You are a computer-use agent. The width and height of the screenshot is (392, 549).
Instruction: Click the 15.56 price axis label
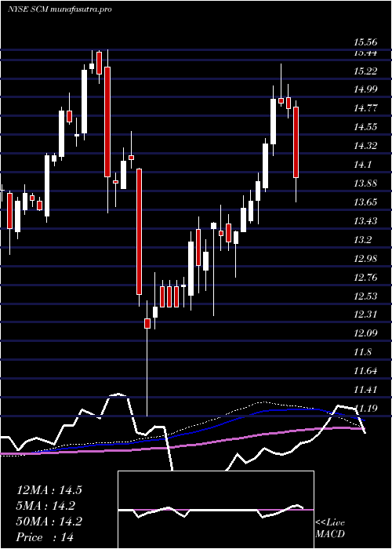point(365,42)
